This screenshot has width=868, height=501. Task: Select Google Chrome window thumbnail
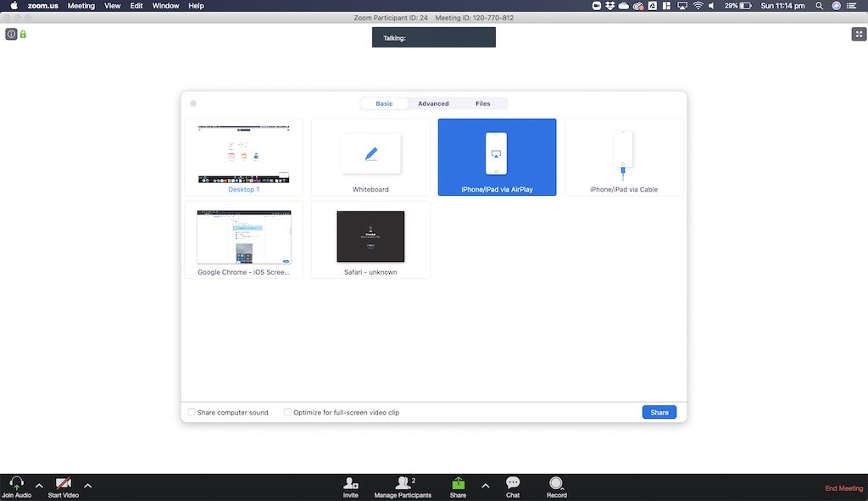coord(243,240)
